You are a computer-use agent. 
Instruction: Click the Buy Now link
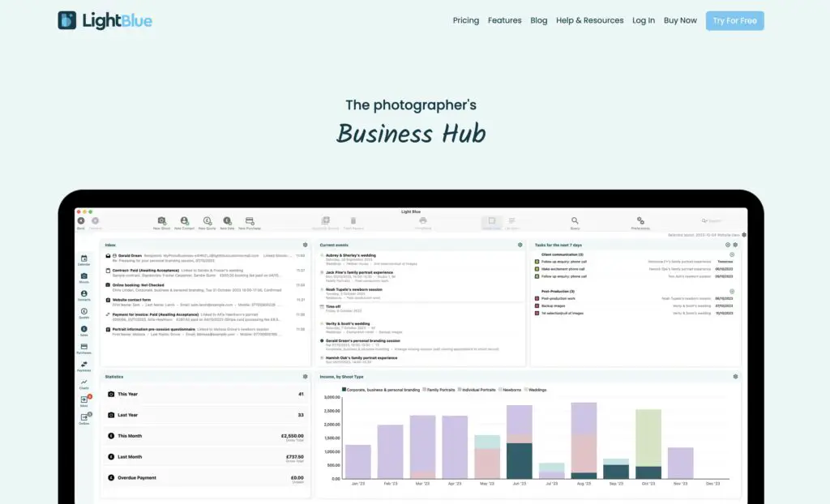[680, 20]
